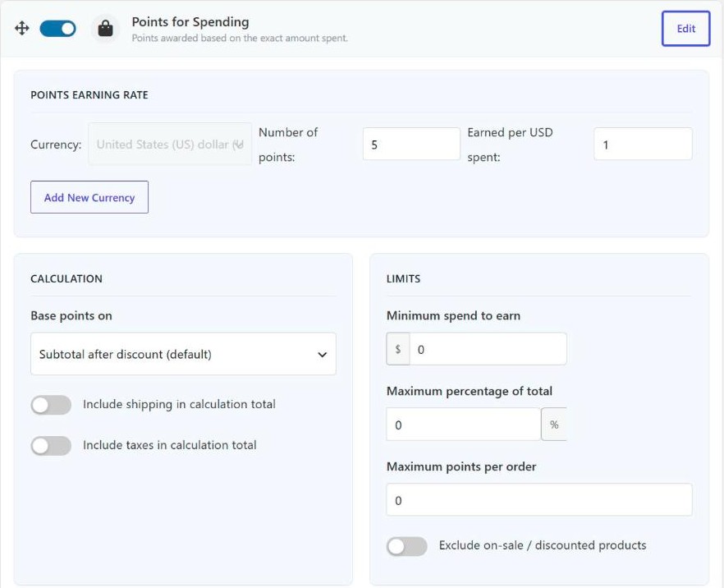The height and width of the screenshot is (588, 724).
Task: Open the Currency dropdown field
Action: (170, 144)
